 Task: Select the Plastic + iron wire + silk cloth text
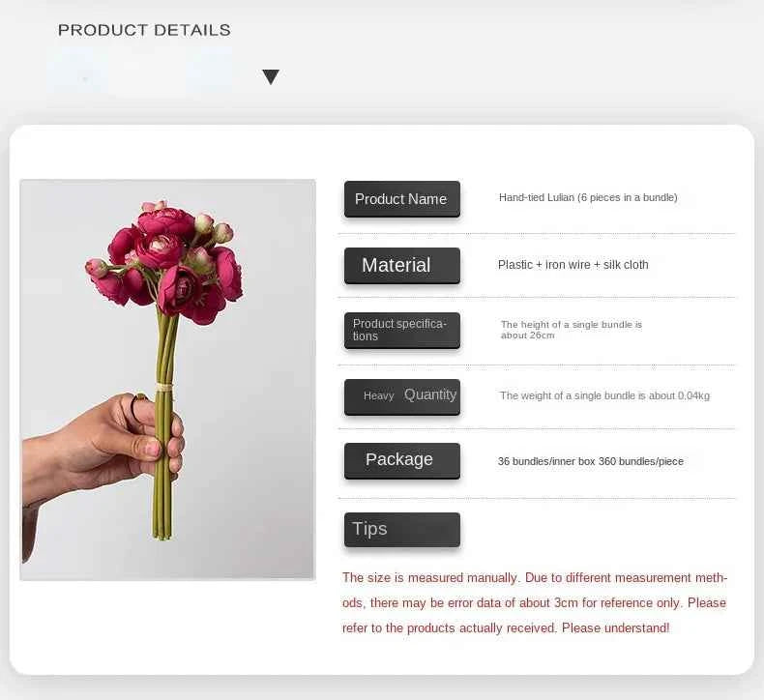click(573, 265)
